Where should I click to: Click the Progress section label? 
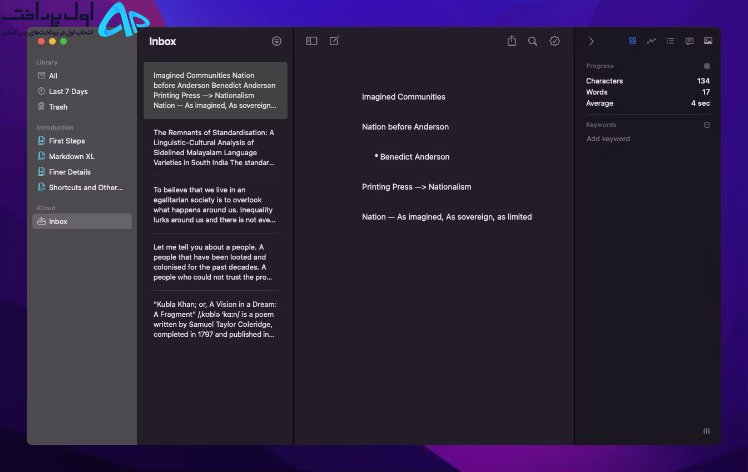(x=600, y=66)
